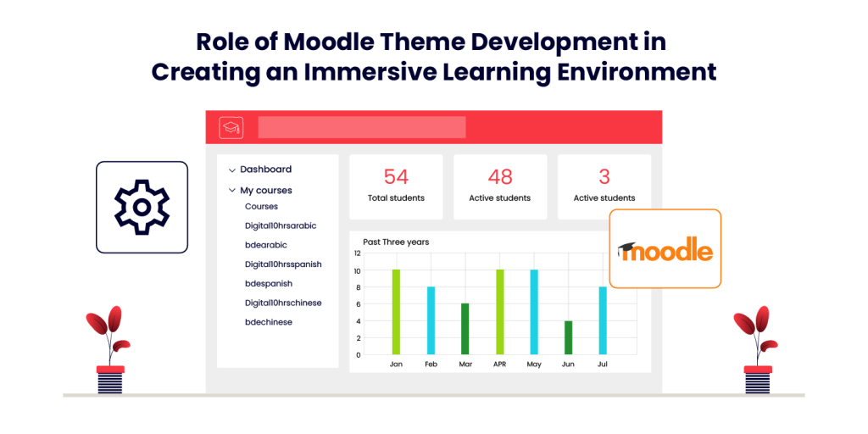Click the search field in red header
Image resolution: width=868 pixels, height=434 pixels.
tap(361, 127)
